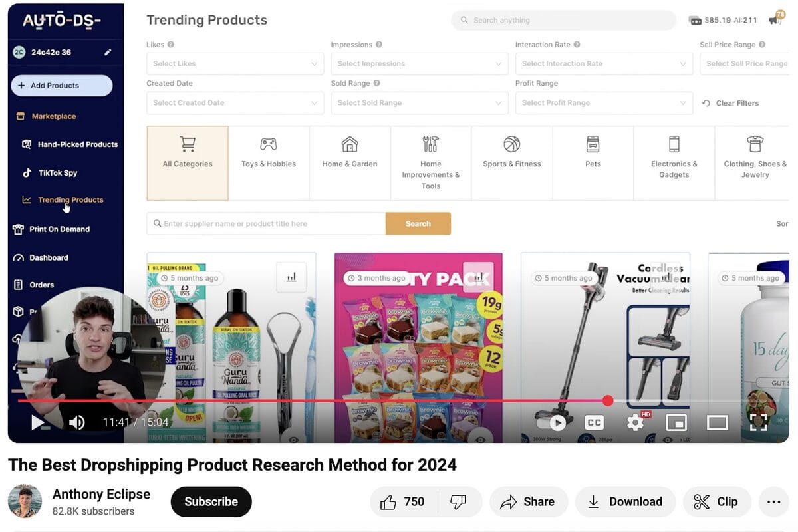Select the Pets category tab
The image size is (798, 532).
(593, 164)
